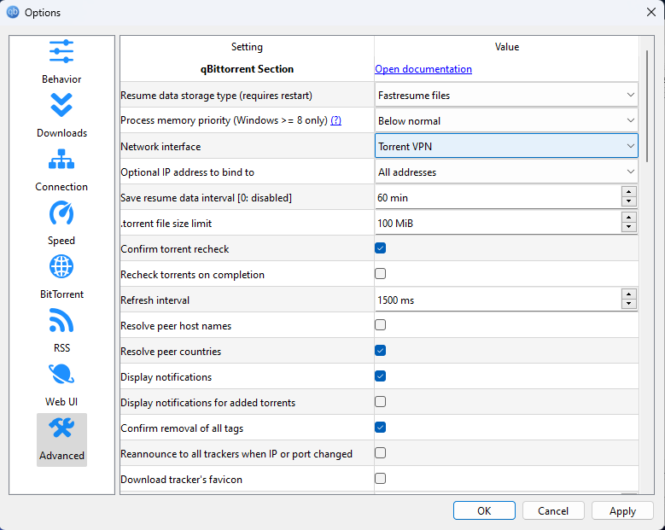Enable Display notifications for added torrents
Viewport: 665px width, 530px height.
(380, 402)
